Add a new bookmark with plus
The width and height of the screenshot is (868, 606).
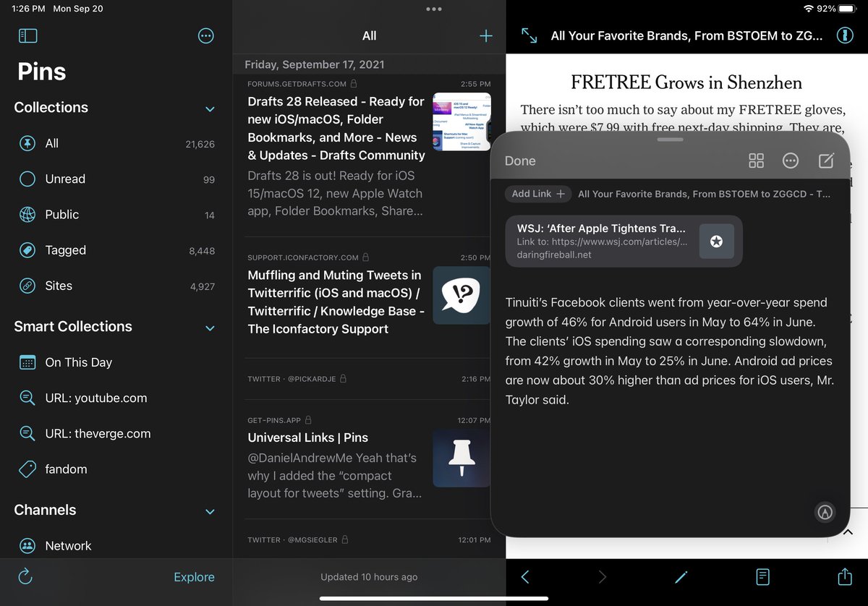pos(486,35)
